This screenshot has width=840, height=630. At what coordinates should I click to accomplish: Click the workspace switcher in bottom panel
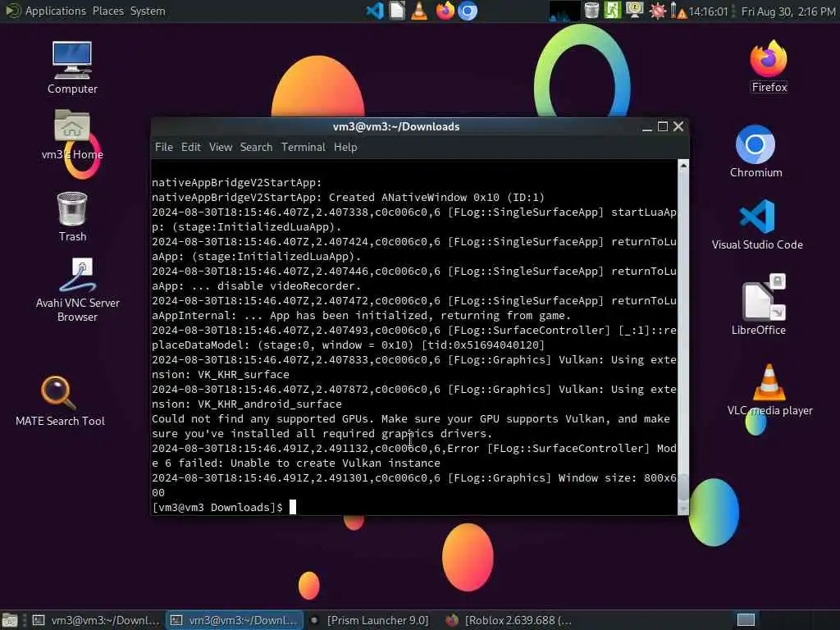[x=745, y=620]
